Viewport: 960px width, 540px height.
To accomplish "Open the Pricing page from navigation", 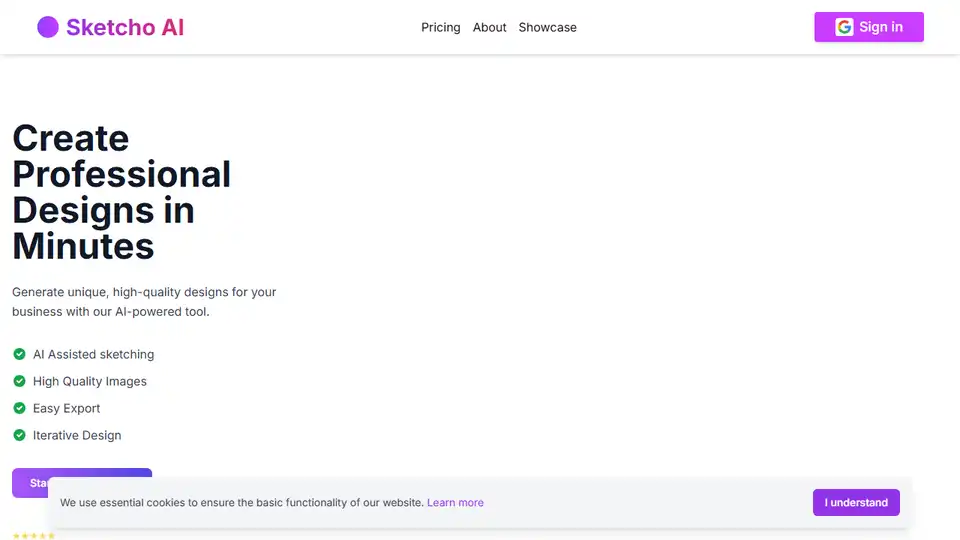I will (440, 27).
